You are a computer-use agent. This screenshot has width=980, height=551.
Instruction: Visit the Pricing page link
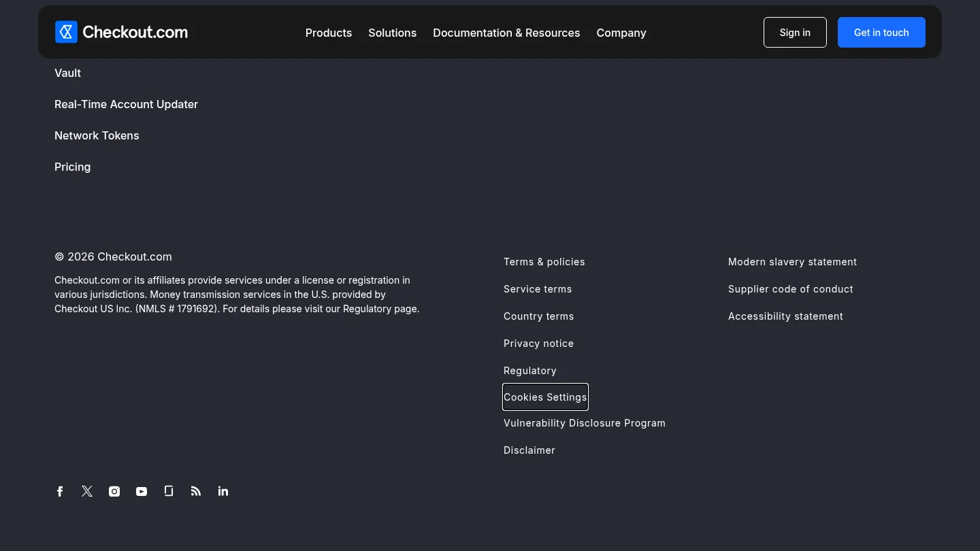click(72, 167)
